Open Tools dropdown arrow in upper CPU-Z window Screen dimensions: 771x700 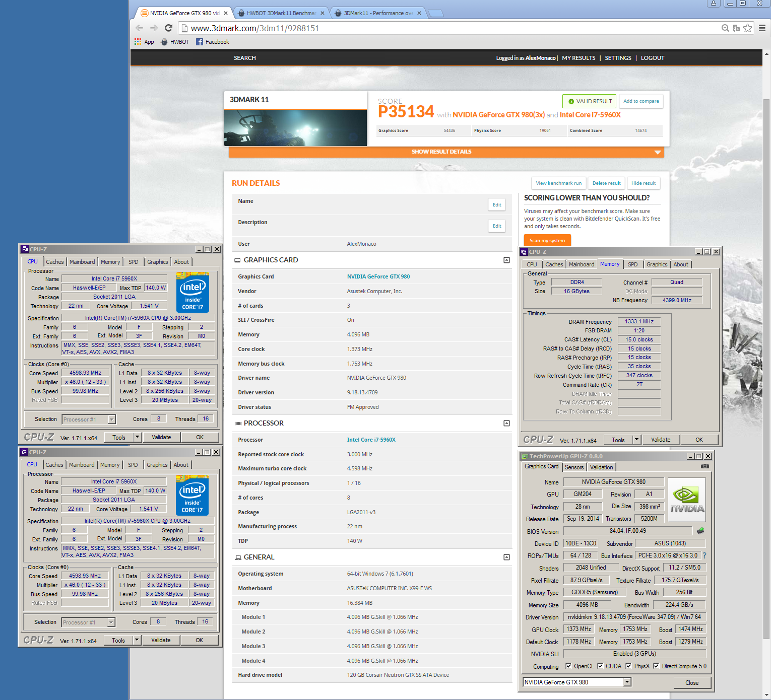138,437
